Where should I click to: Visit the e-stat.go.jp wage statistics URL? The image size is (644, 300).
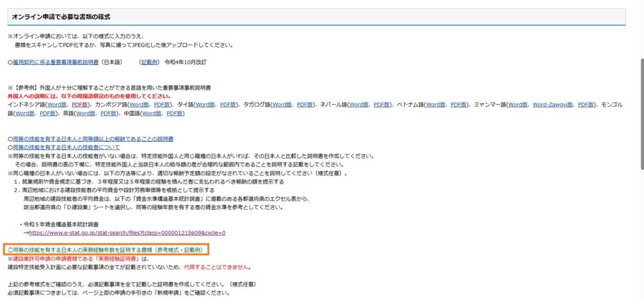click(x=127, y=233)
